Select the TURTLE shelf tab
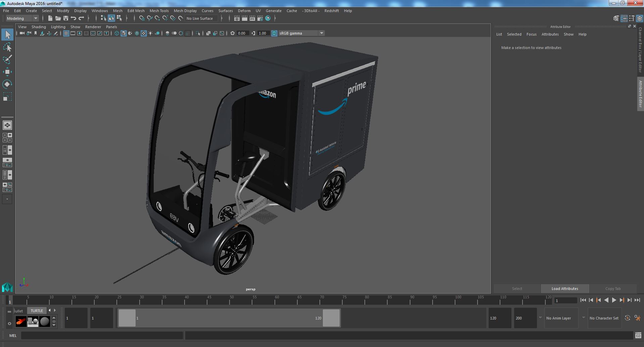Screen dimensions: 644x347 pos(37,311)
